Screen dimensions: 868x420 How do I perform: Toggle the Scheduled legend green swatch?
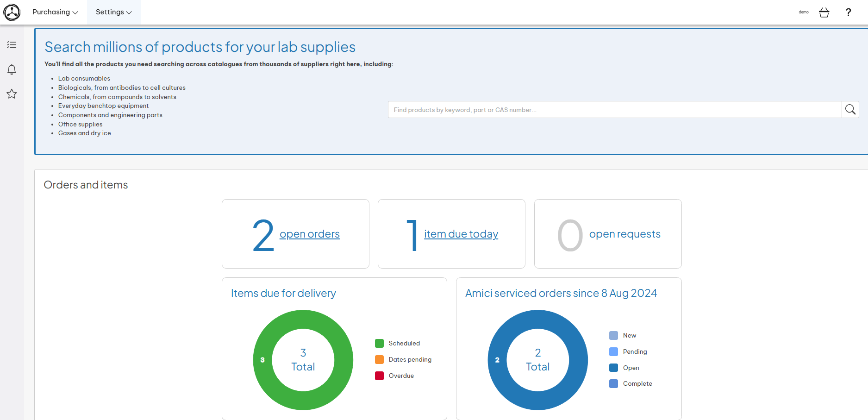click(x=379, y=343)
